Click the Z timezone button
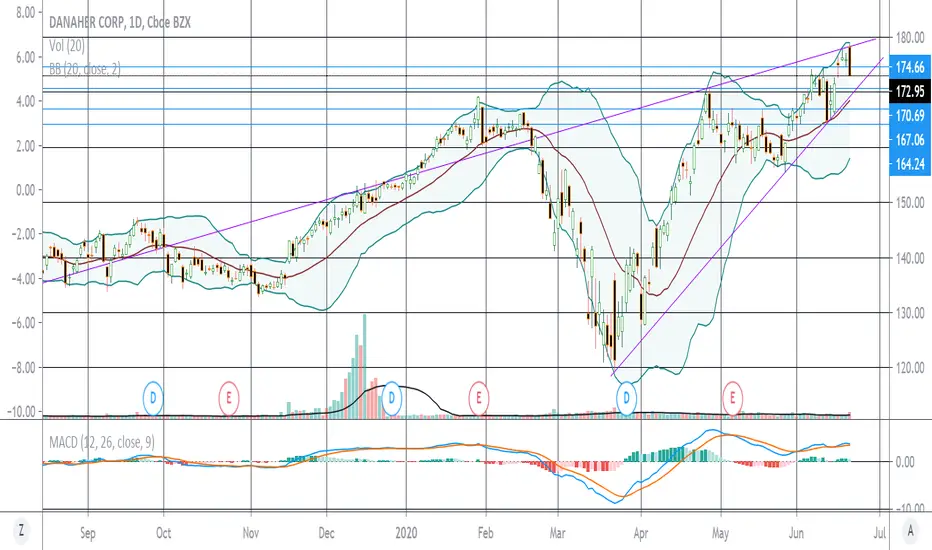This screenshot has width=932, height=550. pos(21,531)
